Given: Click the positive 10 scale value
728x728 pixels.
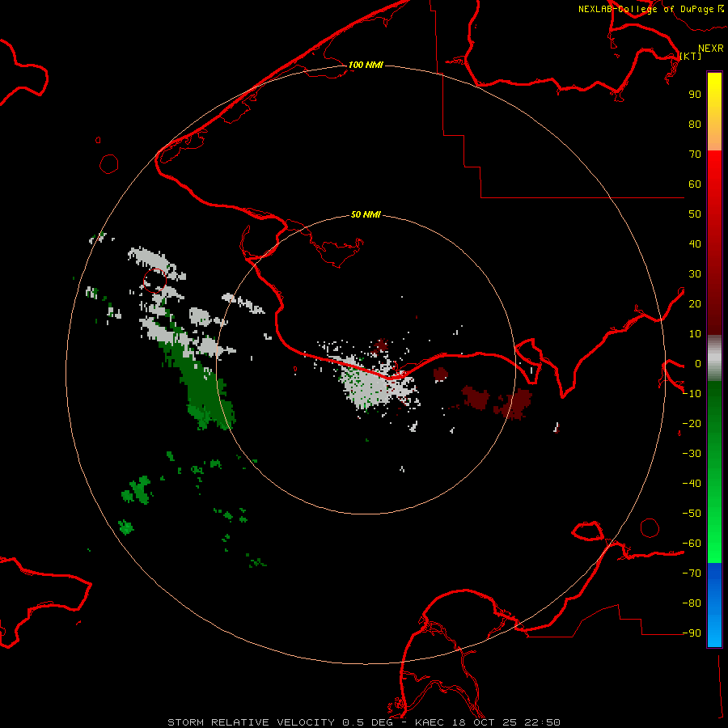Looking at the screenshot, I should pyautogui.click(x=695, y=334).
